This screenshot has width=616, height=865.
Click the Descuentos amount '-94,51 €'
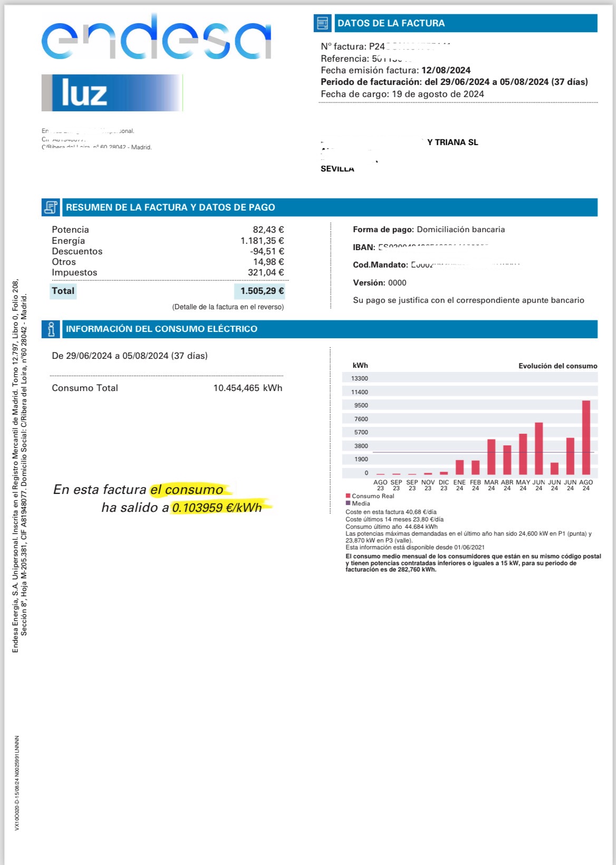(267, 251)
